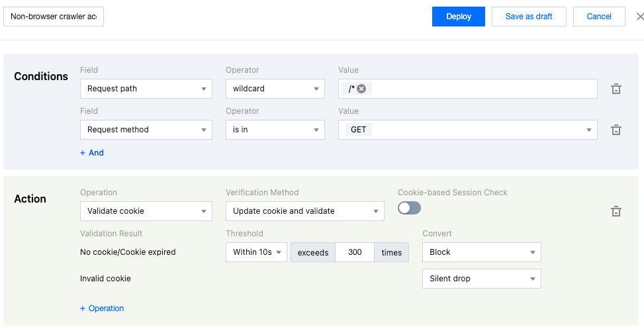Expand the 'is in' operator dropdown
This screenshot has height=329, width=644.
point(275,130)
